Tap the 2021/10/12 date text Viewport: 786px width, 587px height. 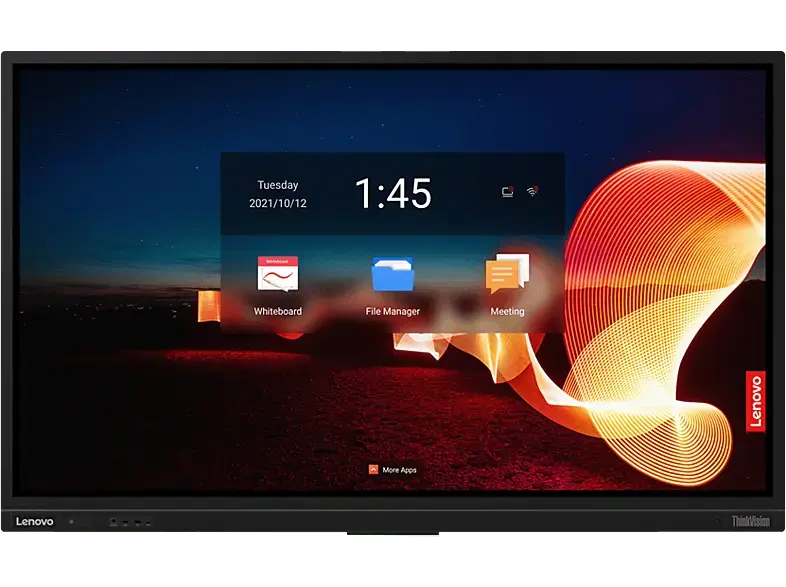[x=277, y=204]
